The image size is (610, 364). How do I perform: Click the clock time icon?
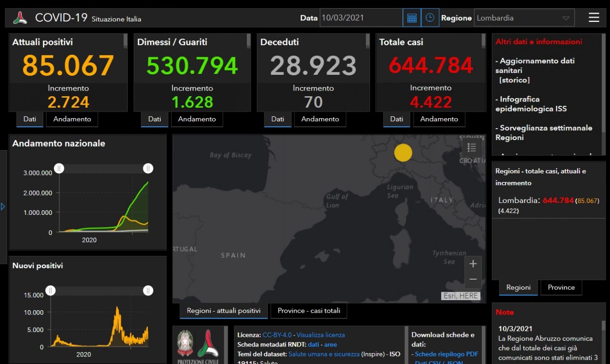[430, 18]
